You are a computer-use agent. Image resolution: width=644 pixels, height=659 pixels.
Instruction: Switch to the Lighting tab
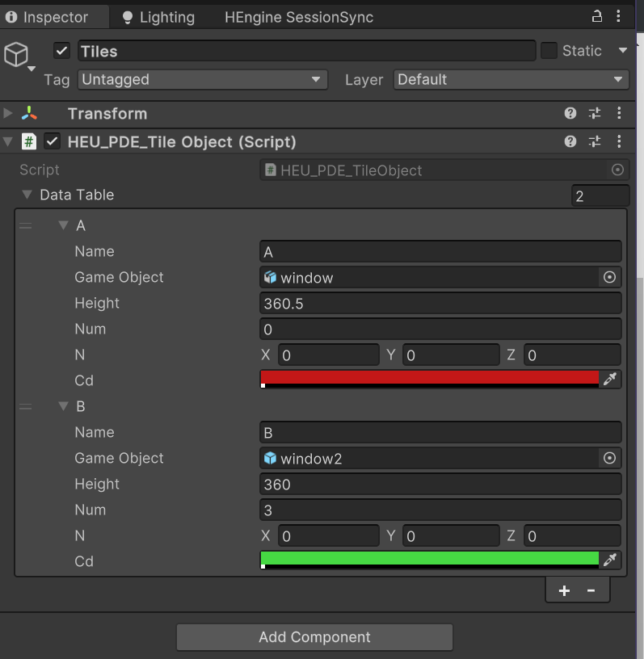[x=158, y=17]
